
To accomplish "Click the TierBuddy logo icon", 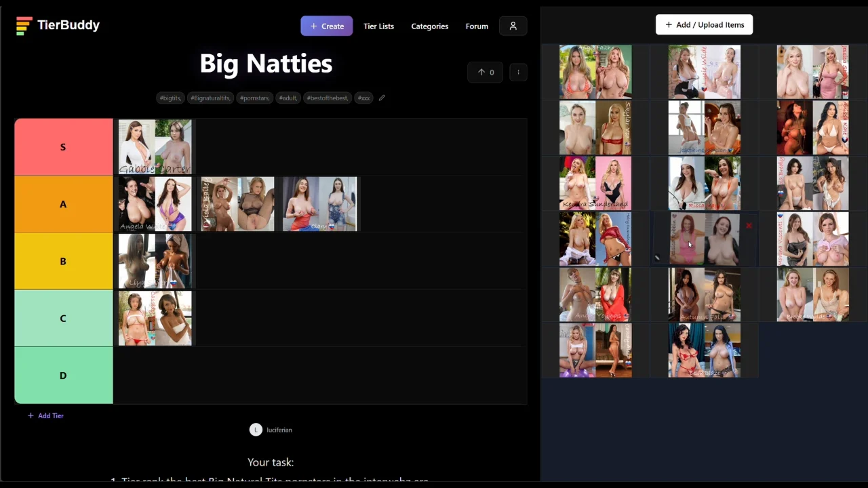I will click(x=24, y=26).
